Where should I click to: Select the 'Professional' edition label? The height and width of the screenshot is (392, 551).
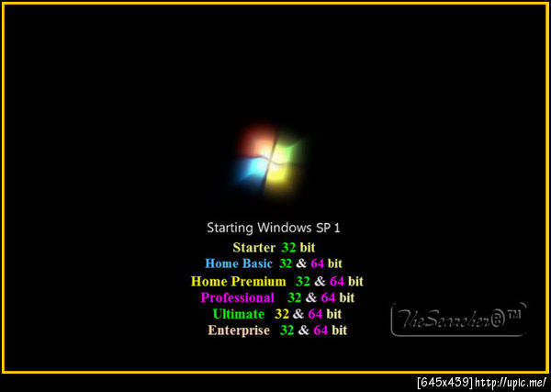[238, 297]
